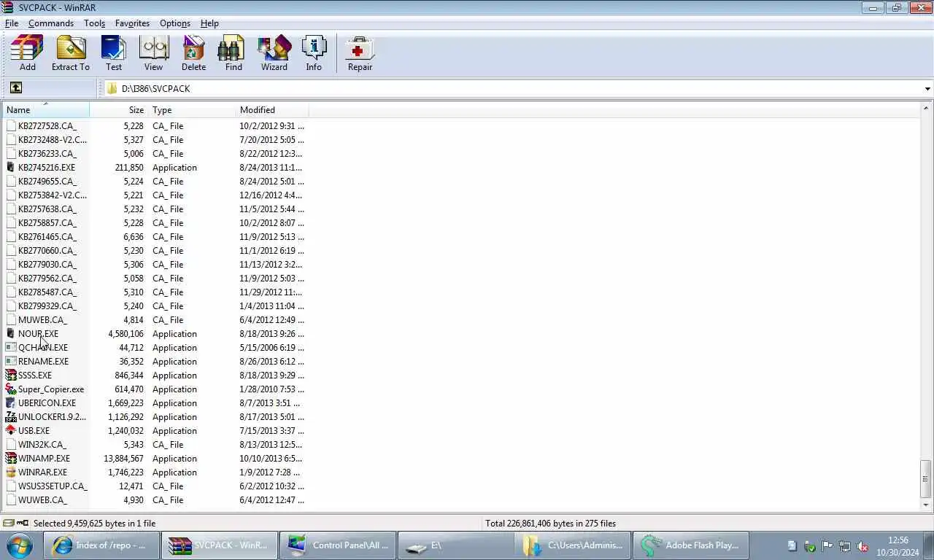The width and height of the screenshot is (934, 560).
Task: Select the KB2779030.CA_ file
Action: (x=47, y=265)
